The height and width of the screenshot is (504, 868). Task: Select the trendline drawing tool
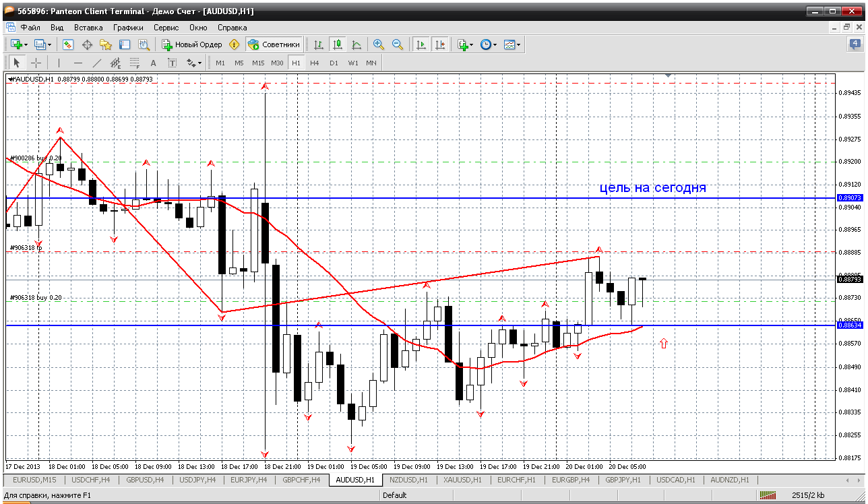pyautogui.click(x=96, y=63)
